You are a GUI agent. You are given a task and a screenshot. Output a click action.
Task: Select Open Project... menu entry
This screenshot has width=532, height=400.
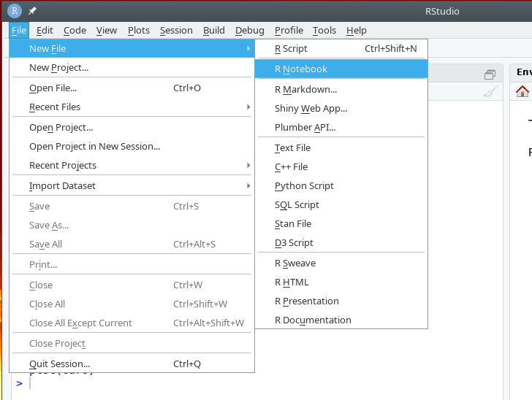pyautogui.click(x=132, y=128)
